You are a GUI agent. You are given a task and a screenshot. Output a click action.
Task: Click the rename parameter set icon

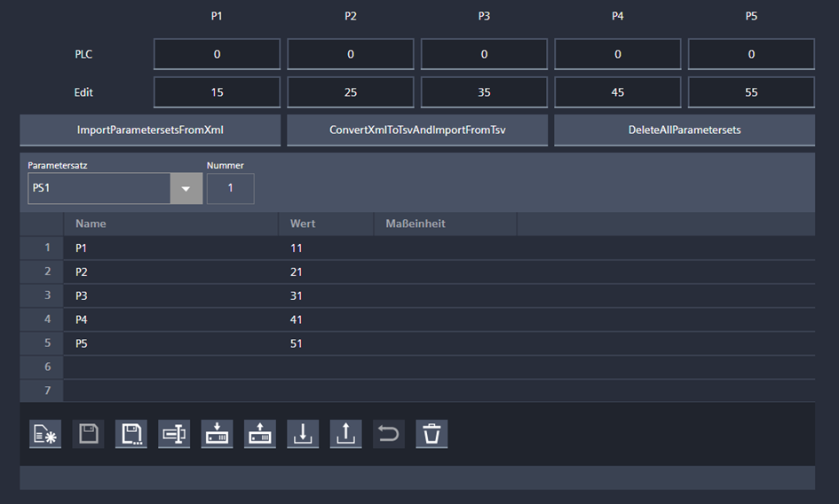pos(174,434)
